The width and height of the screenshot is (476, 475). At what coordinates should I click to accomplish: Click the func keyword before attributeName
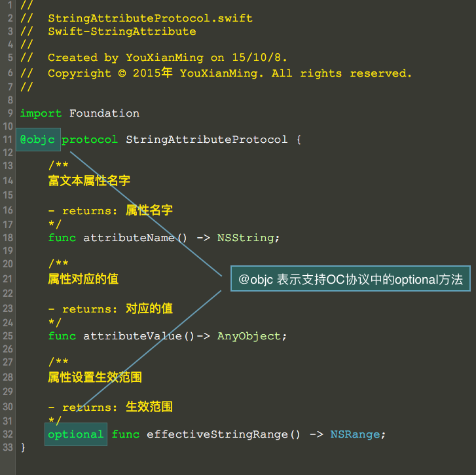click(x=62, y=237)
